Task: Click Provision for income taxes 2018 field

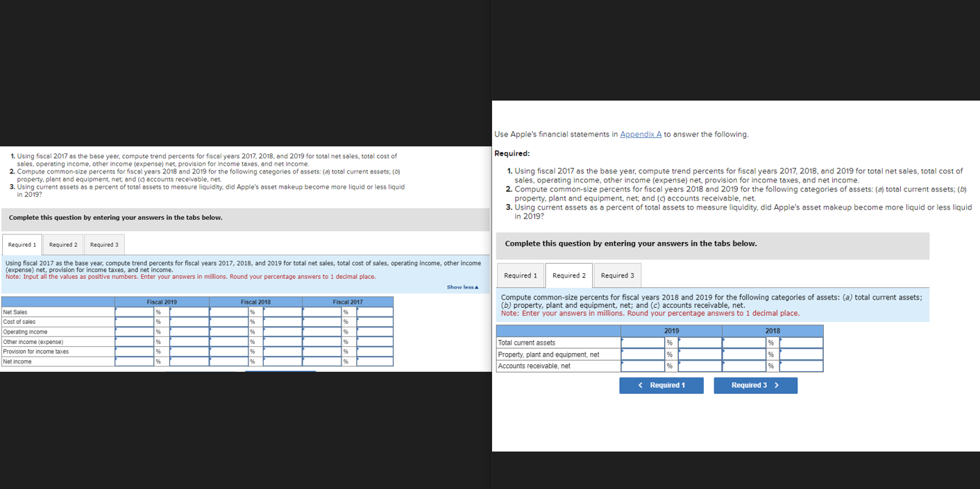Action: [228, 350]
